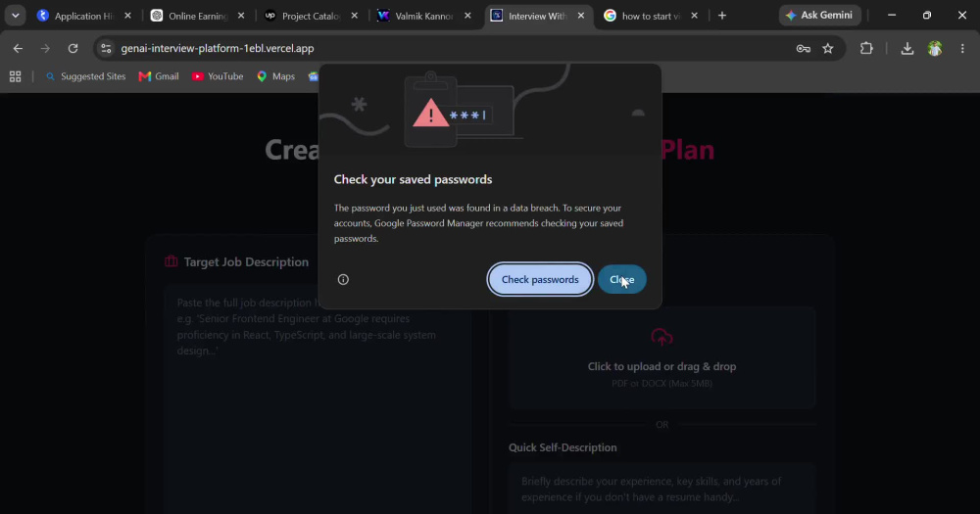Screen dimensions: 980x514
Task: Open Maps bookmark
Action: [x=275, y=76]
